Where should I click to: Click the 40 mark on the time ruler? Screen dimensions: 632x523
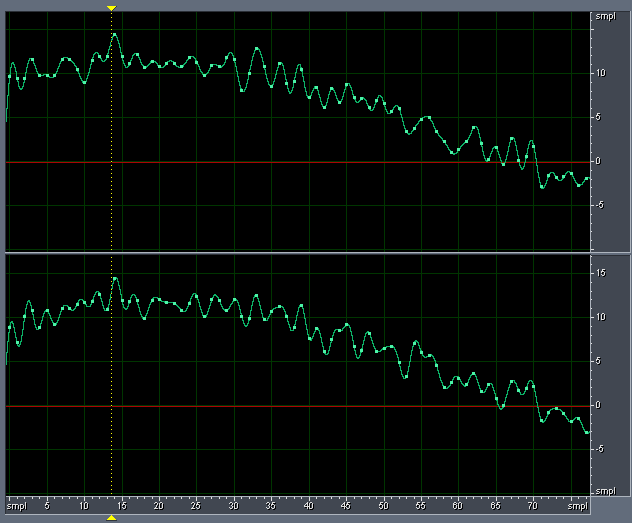point(309,506)
